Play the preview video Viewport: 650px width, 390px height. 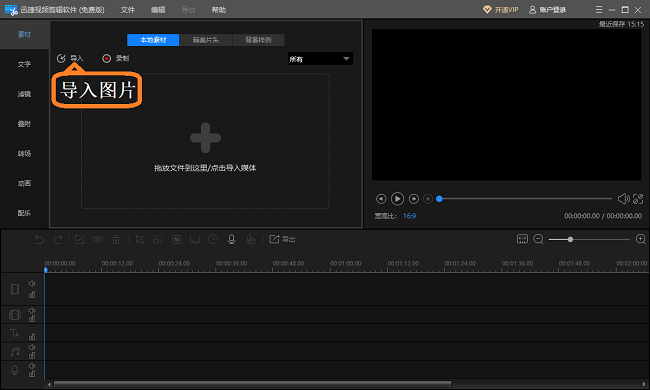coord(397,199)
